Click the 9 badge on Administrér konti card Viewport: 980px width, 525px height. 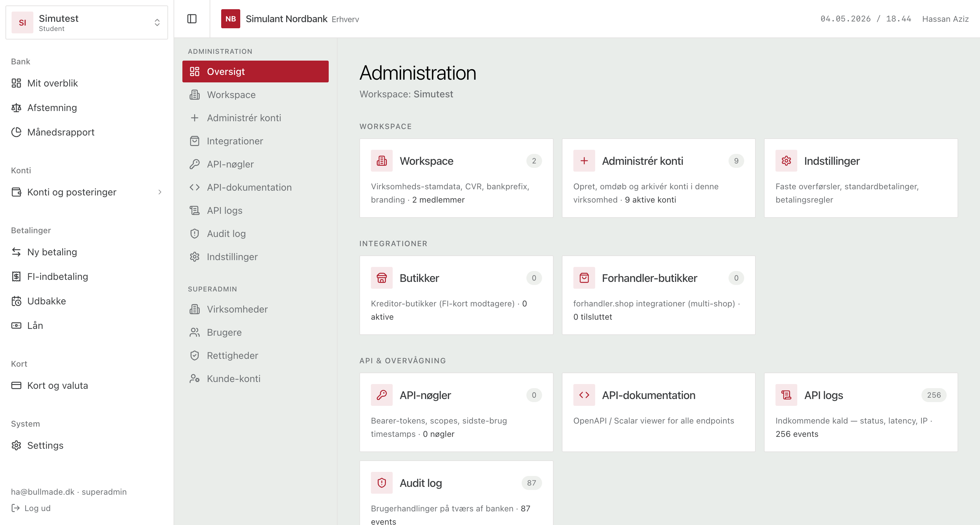736,161
